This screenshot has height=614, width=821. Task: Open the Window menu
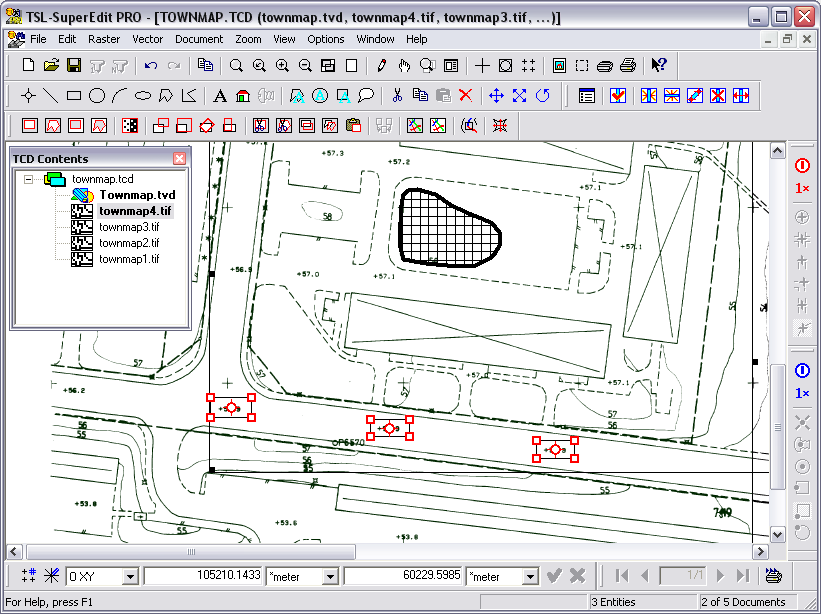pyautogui.click(x=375, y=39)
